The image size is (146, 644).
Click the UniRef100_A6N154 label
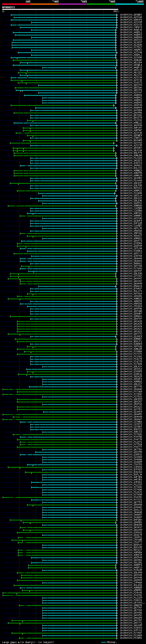pos(131,301)
